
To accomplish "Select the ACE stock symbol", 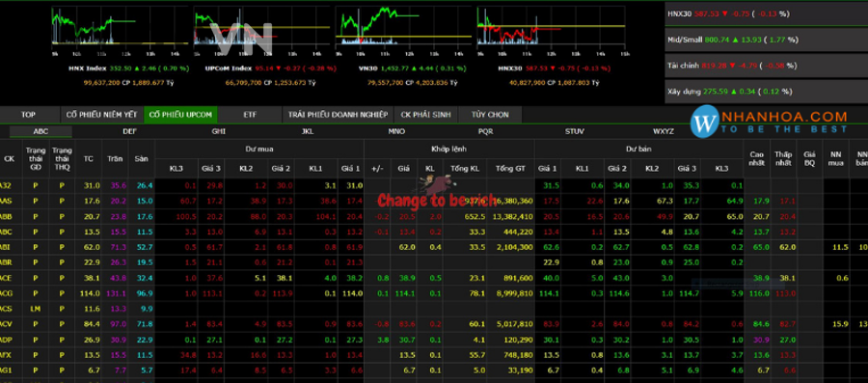I will [x=7, y=279].
